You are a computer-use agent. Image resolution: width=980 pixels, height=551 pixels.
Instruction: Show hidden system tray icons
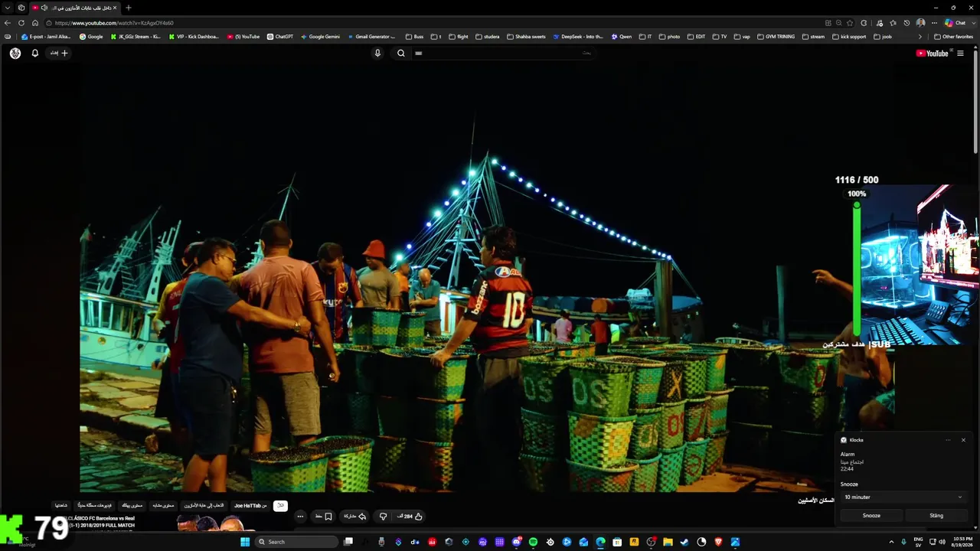tap(891, 542)
